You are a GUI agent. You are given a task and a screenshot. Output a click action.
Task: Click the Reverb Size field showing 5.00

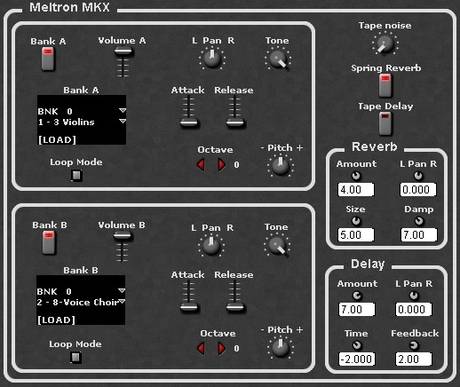(356, 235)
